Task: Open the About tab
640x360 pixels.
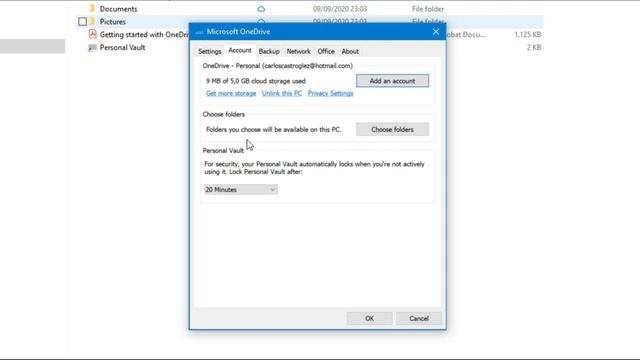Action: click(x=350, y=51)
